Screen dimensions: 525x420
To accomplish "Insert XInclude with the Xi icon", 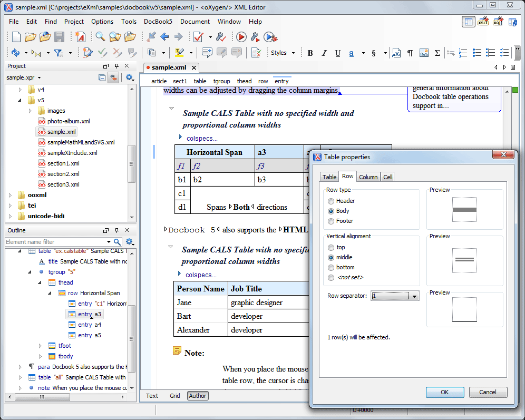I will pyautogui.click(x=396, y=53).
